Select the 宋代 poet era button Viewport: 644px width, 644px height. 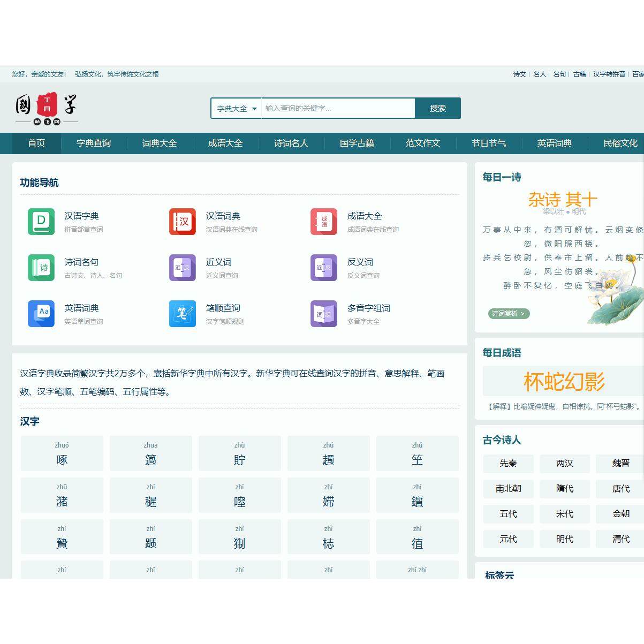[565, 514]
